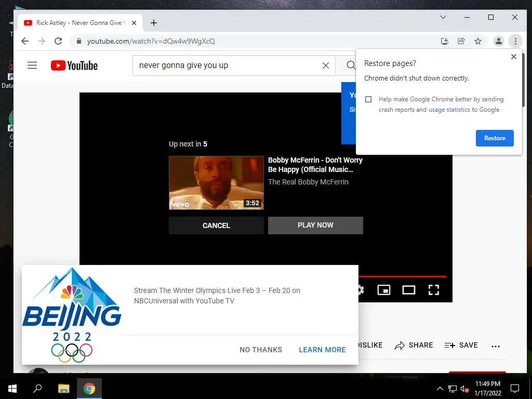Select the Rick Astley YouTube tab
Image resolution: width=532 pixels, height=399 pixels.
pos(79,23)
